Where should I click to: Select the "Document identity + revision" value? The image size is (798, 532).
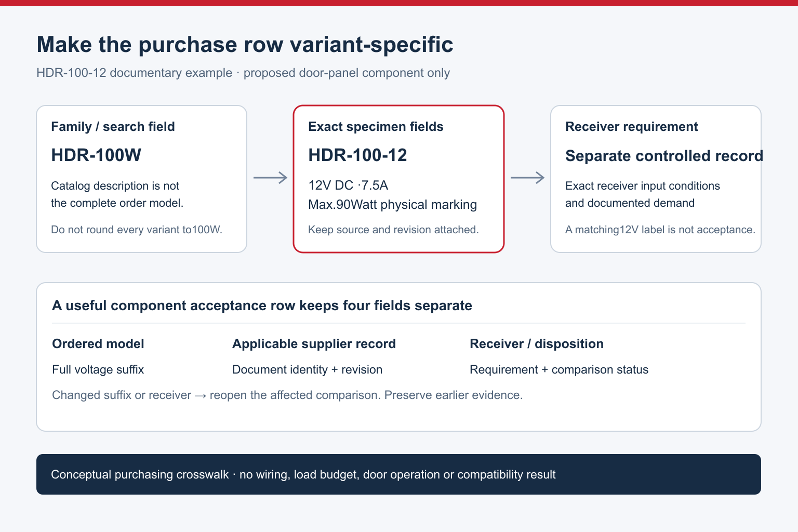pos(307,370)
